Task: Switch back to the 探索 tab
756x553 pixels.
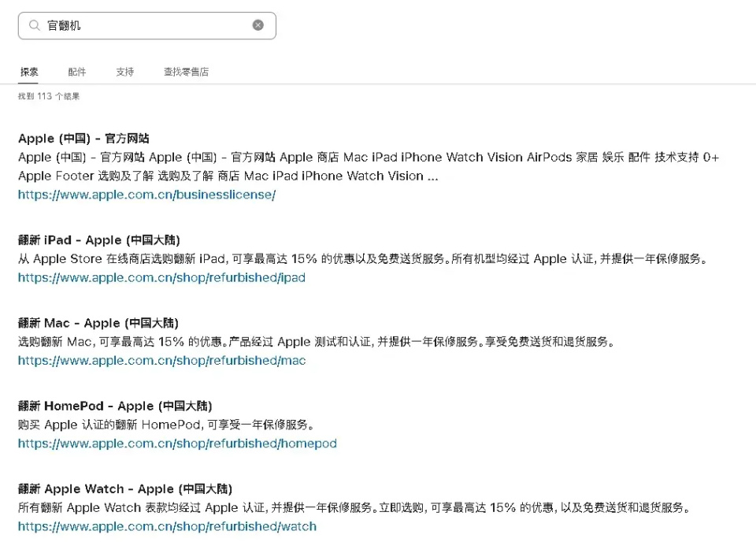Action: pos(28,72)
